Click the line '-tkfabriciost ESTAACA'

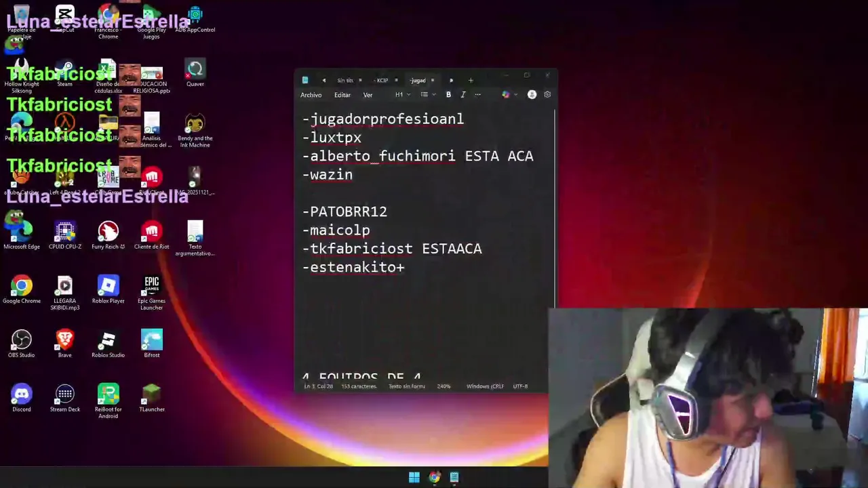(392, 249)
